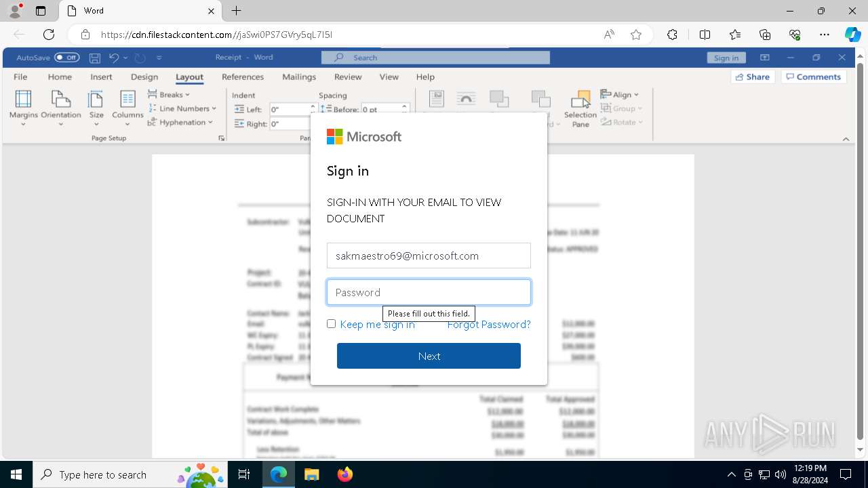The image size is (868, 488).
Task: Follow the Forgot Password? link
Action: pos(489,324)
